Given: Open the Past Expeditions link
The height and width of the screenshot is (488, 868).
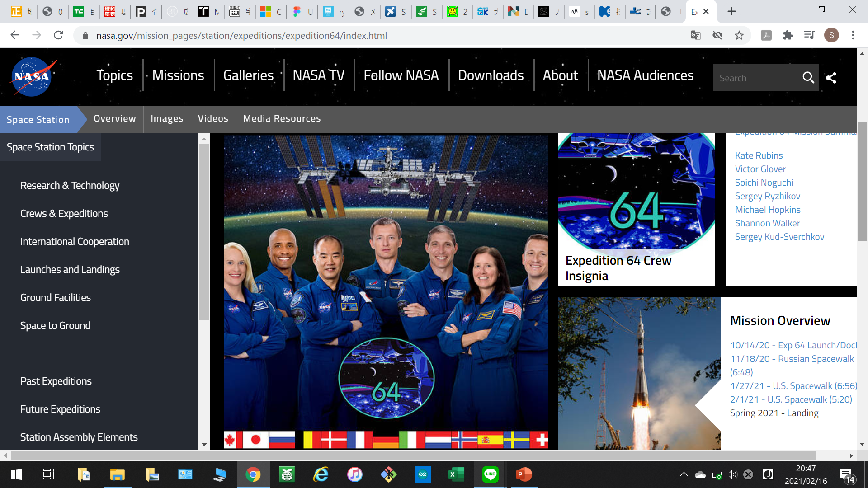Looking at the screenshot, I should tap(56, 381).
